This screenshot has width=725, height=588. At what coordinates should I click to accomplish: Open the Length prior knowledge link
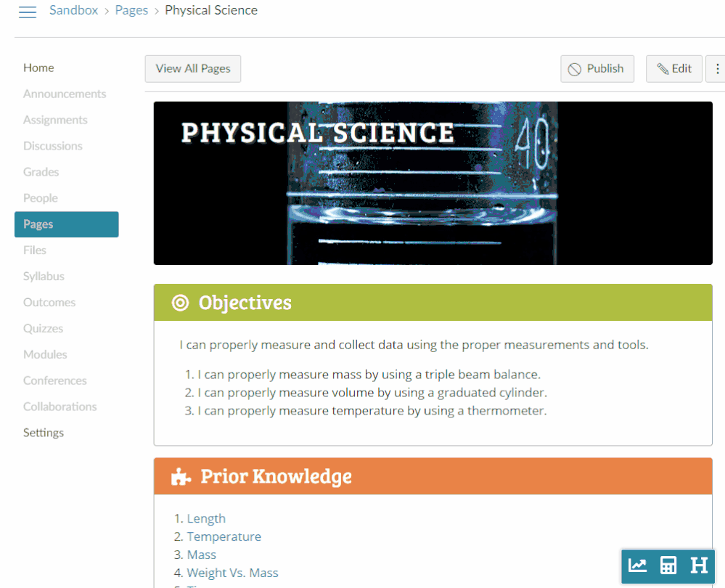[206, 518]
